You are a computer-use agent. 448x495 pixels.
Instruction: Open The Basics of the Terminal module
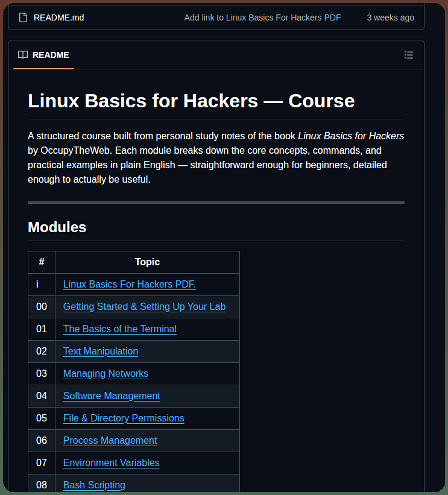point(119,329)
